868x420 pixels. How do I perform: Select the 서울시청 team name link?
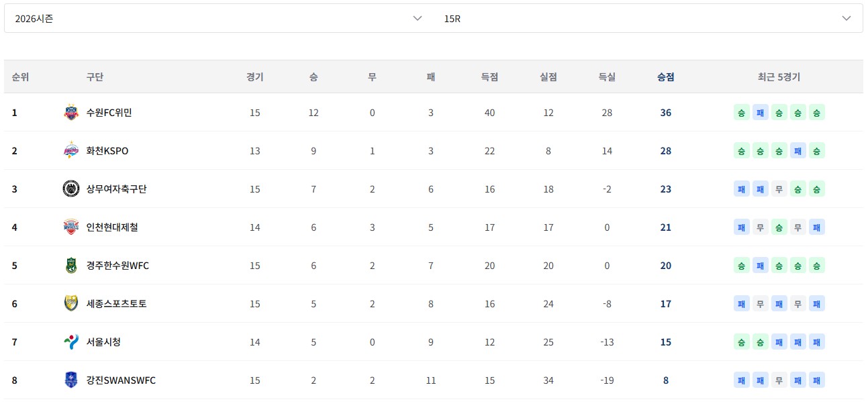[x=103, y=342]
